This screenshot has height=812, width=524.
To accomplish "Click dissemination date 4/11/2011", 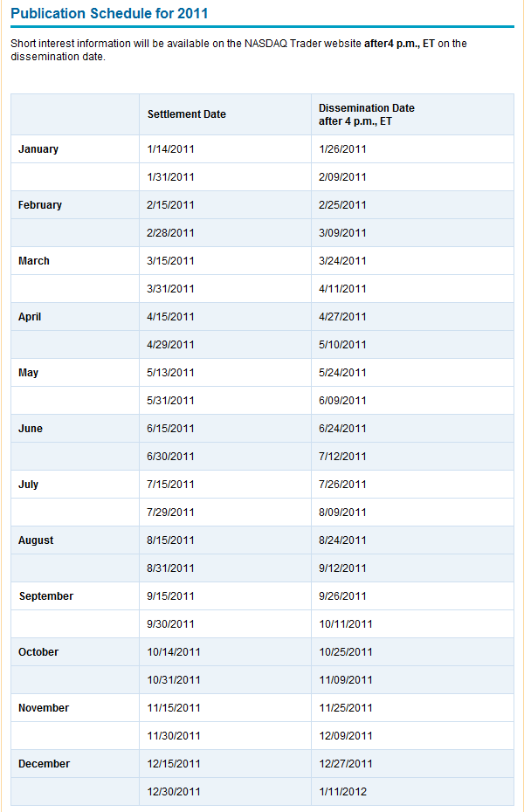I will click(x=342, y=289).
